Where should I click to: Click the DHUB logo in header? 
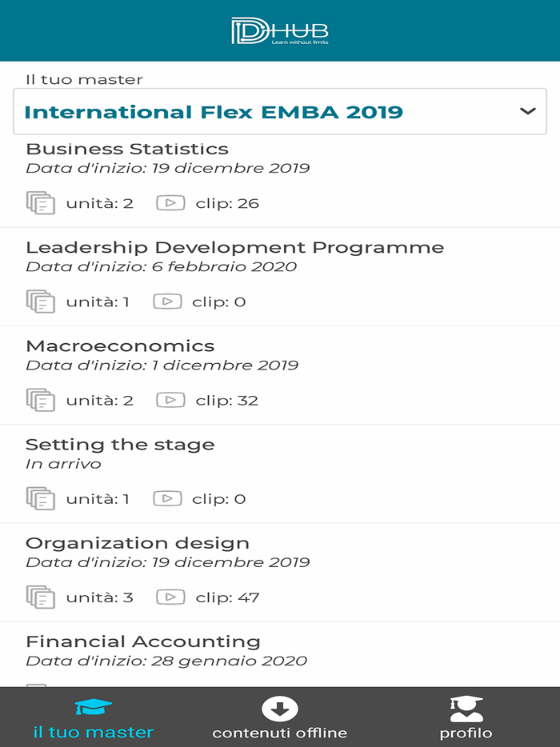pos(280,30)
